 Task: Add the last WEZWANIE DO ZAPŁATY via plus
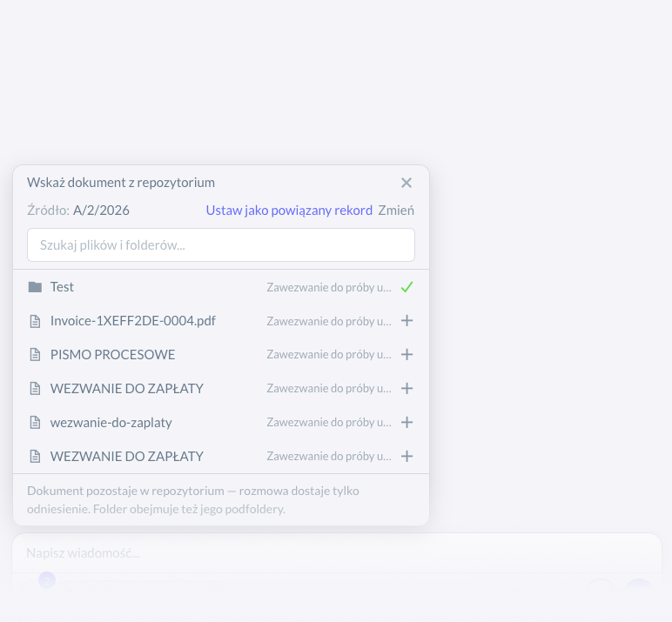tap(407, 456)
